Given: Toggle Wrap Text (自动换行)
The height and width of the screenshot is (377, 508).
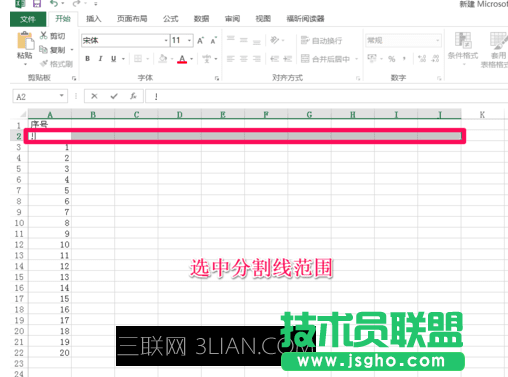Looking at the screenshot, I should (321, 40).
